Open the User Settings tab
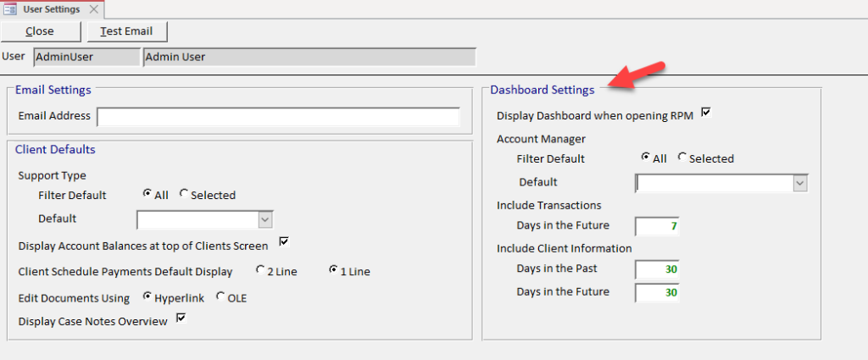 point(52,9)
